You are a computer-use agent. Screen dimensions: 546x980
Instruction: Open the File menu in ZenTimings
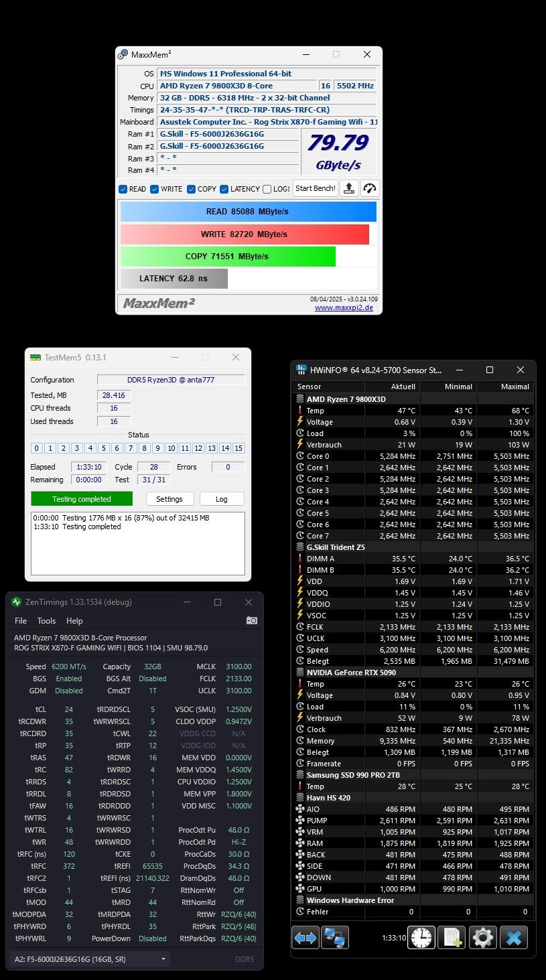coord(21,621)
